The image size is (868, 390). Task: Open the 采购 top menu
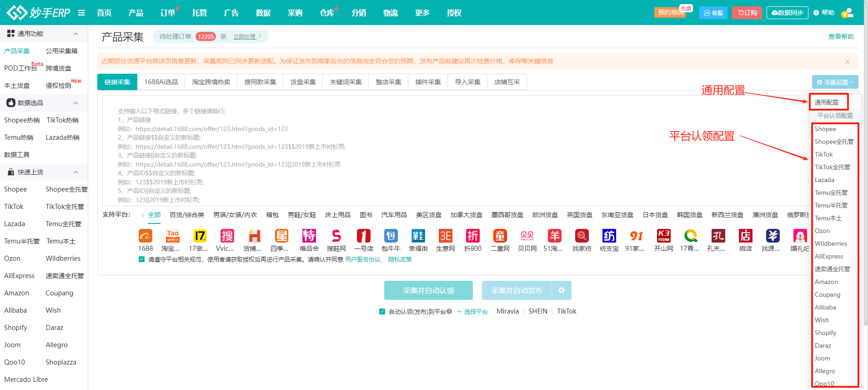295,13
